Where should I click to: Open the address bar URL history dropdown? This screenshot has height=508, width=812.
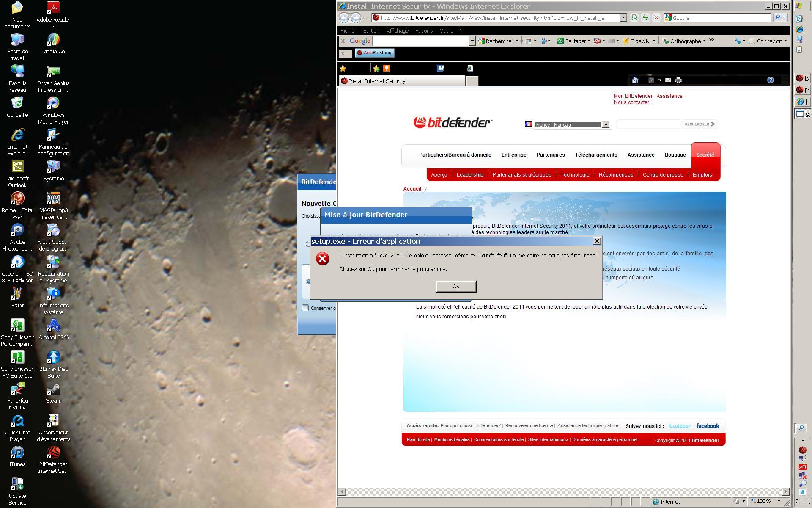point(623,18)
